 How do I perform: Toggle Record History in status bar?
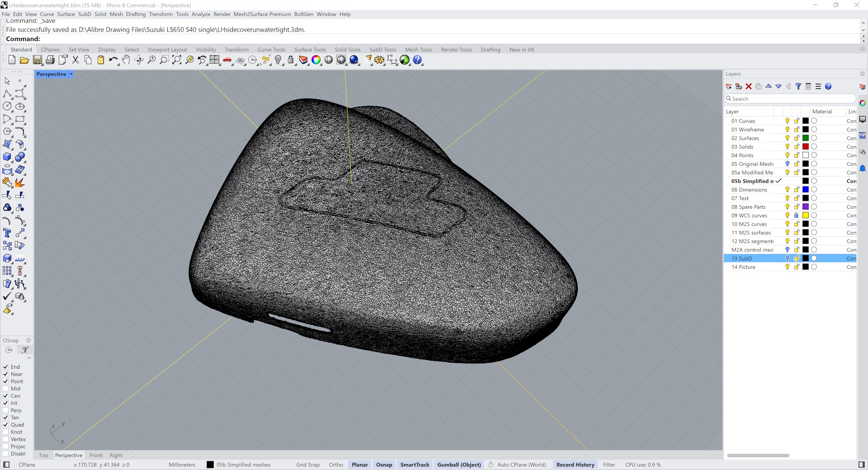click(575, 465)
